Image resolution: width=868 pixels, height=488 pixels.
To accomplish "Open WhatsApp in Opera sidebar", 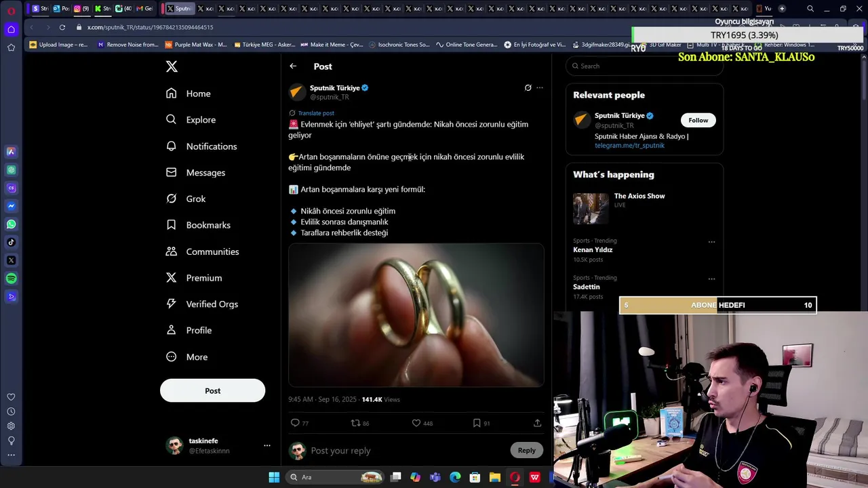I will click(x=11, y=224).
